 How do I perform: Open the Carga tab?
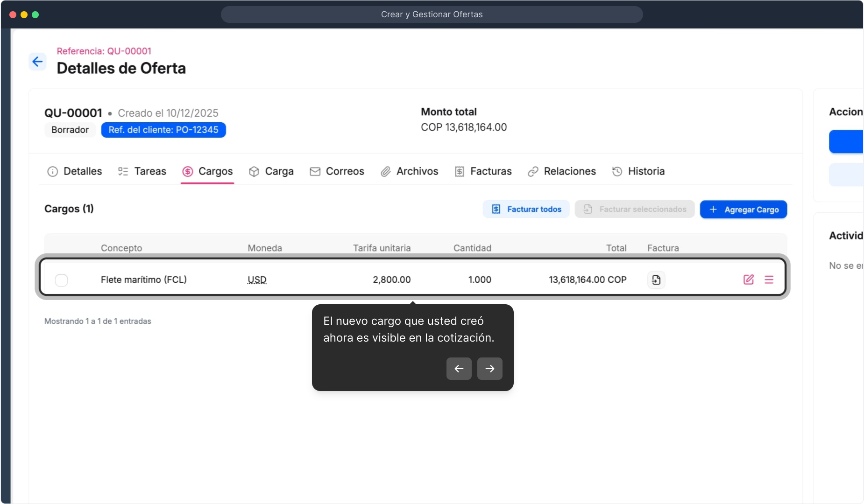click(x=271, y=171)
